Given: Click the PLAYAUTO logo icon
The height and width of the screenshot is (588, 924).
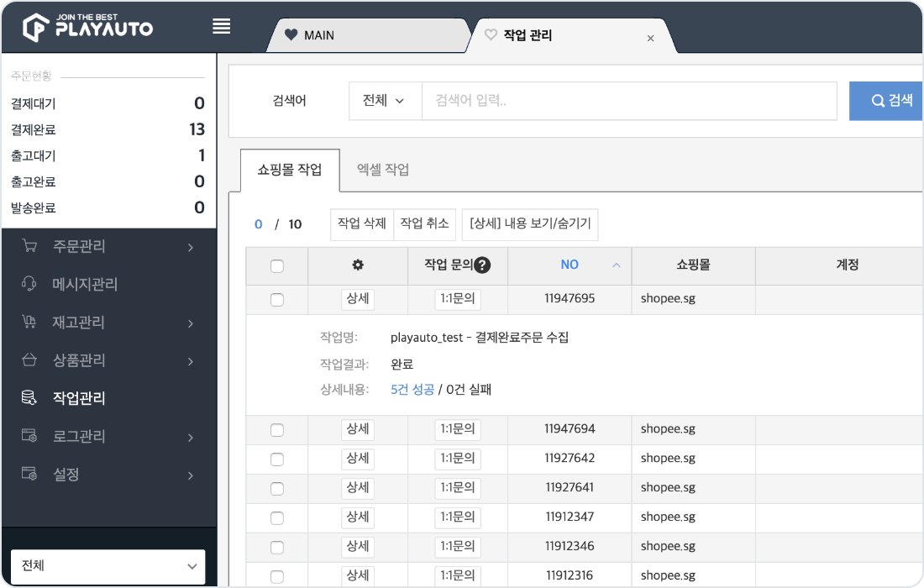Looking at the screenshot, I should click(x=36, y=28).
